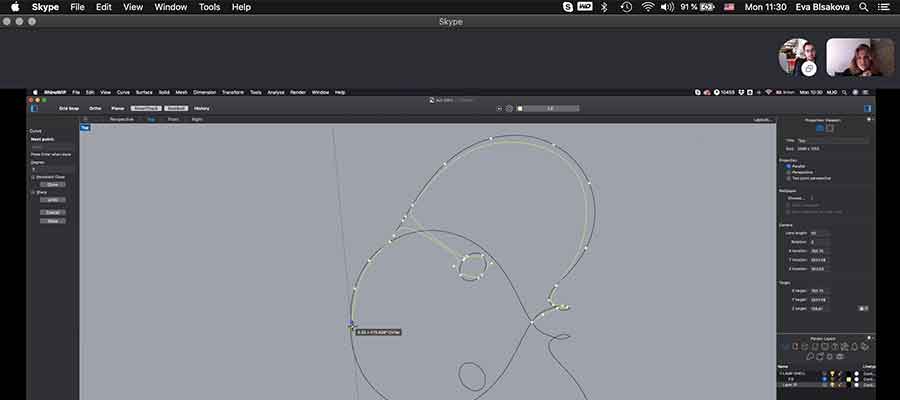The image size is (900, 400).
Task: Toggle Grid Snap in Rhino toolbar
Action: [69, 108]
